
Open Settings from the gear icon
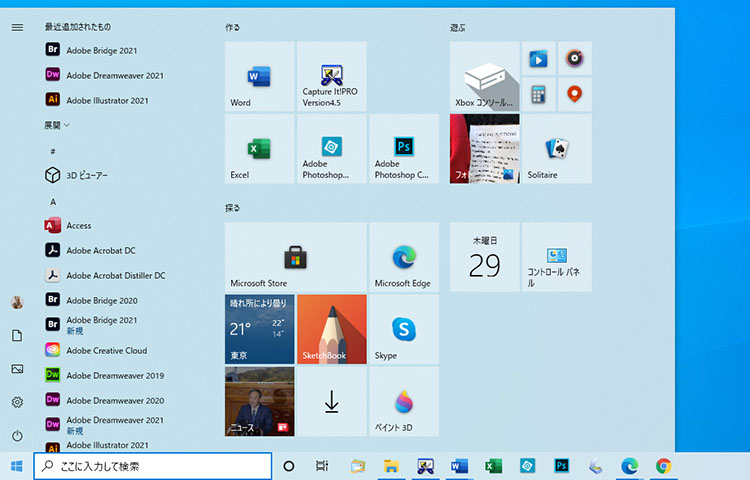tap(17, 402)
